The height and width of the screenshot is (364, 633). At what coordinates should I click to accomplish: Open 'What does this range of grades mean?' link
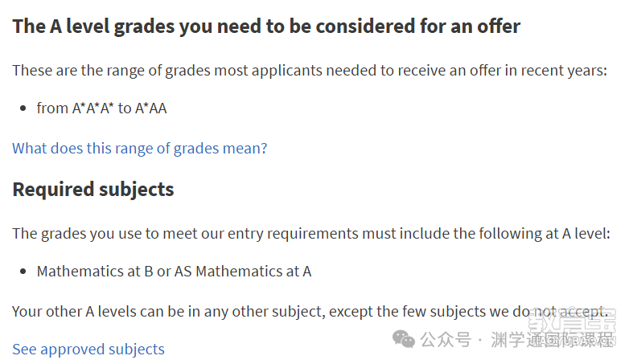[x=140, y=149]
